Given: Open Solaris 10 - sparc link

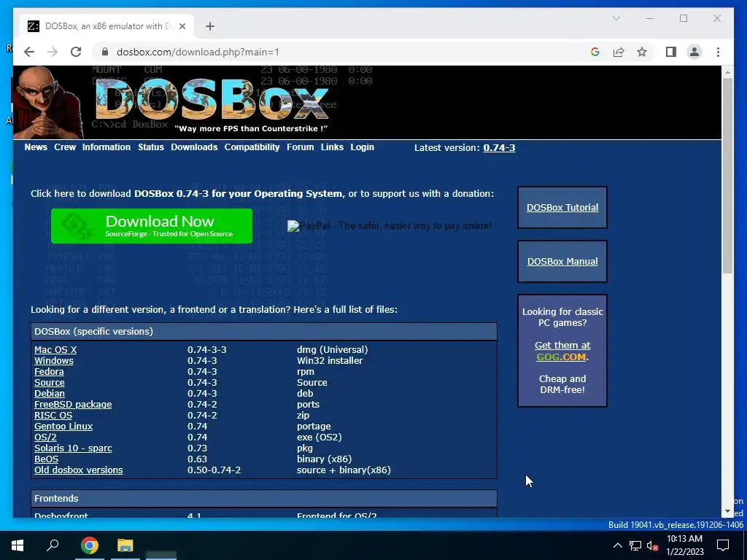Looking at the screenshot, I should tap(73, 448).
